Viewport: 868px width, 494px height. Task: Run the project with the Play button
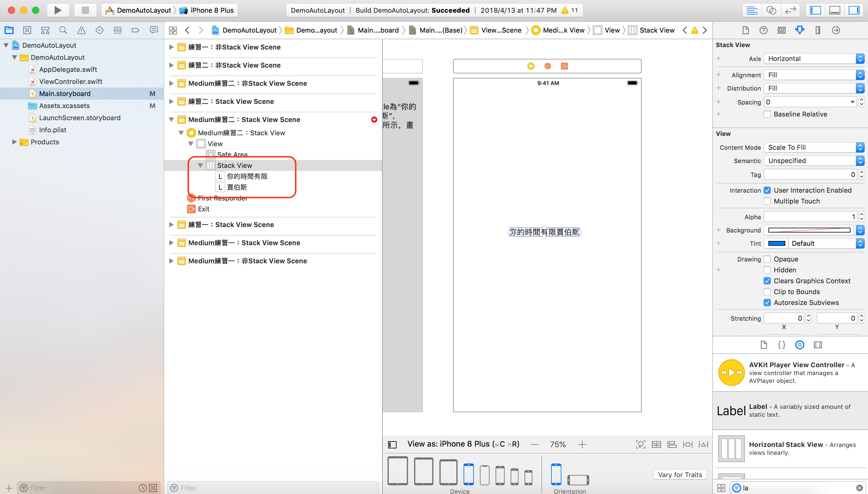pos(58,10)
